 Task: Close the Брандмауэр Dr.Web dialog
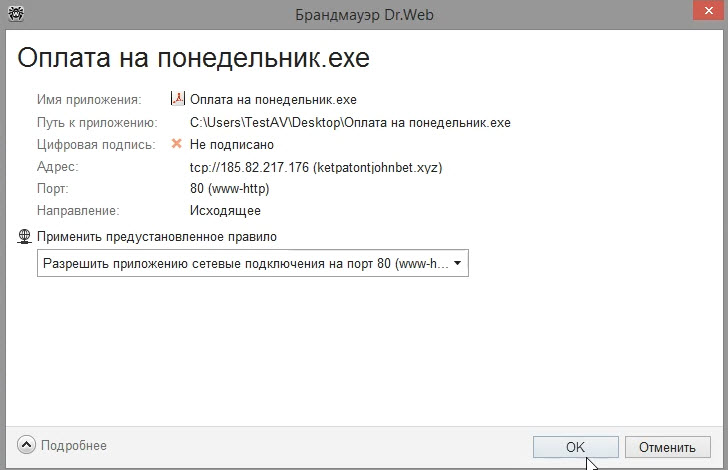coord(709,10)
